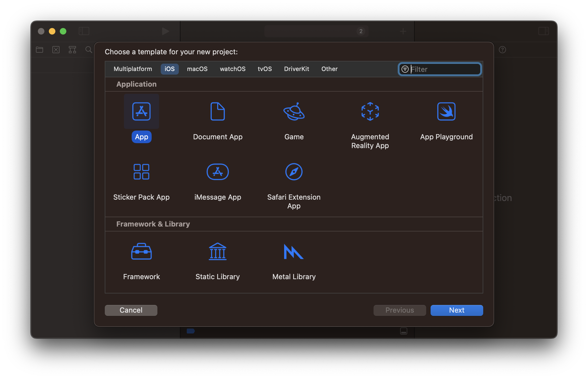Switch to the Multiplatform tab
588x379 pixels.
pos(133,69)
